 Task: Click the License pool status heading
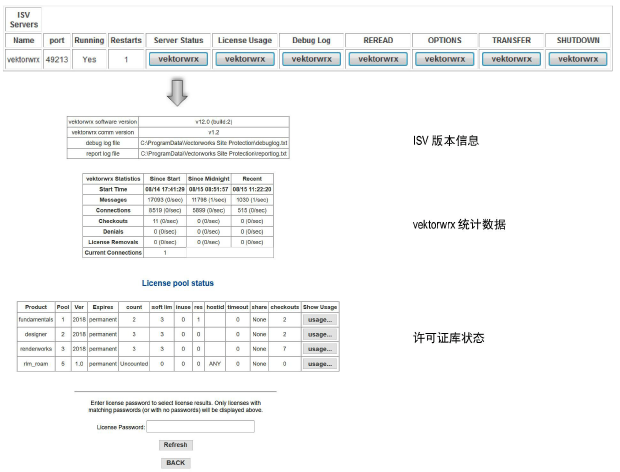[x=177, y=283]
